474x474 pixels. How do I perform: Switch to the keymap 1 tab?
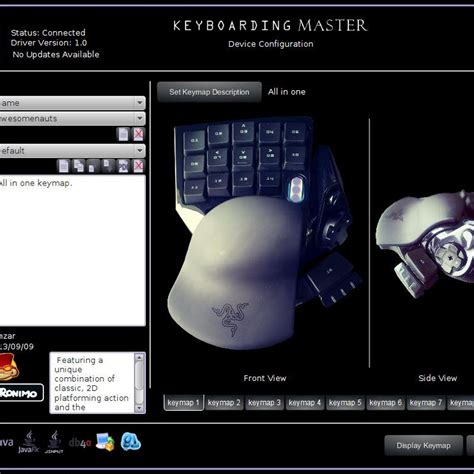(184, 403)
